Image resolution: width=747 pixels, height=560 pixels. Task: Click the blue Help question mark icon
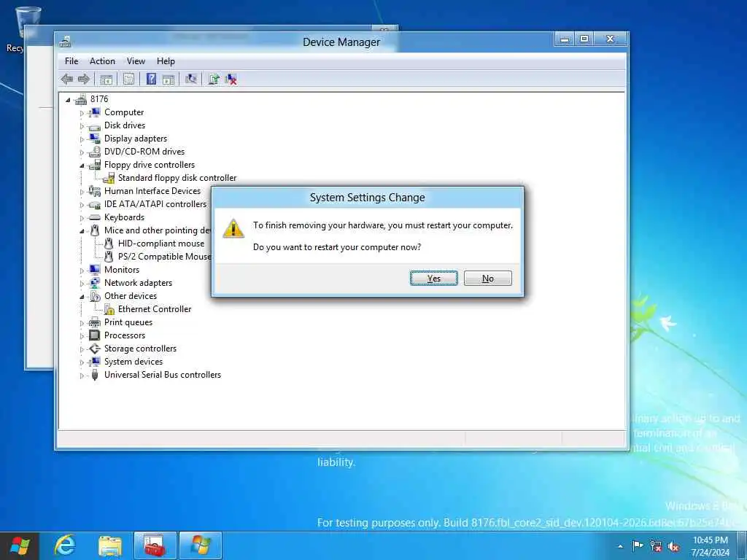pos(151,79)
